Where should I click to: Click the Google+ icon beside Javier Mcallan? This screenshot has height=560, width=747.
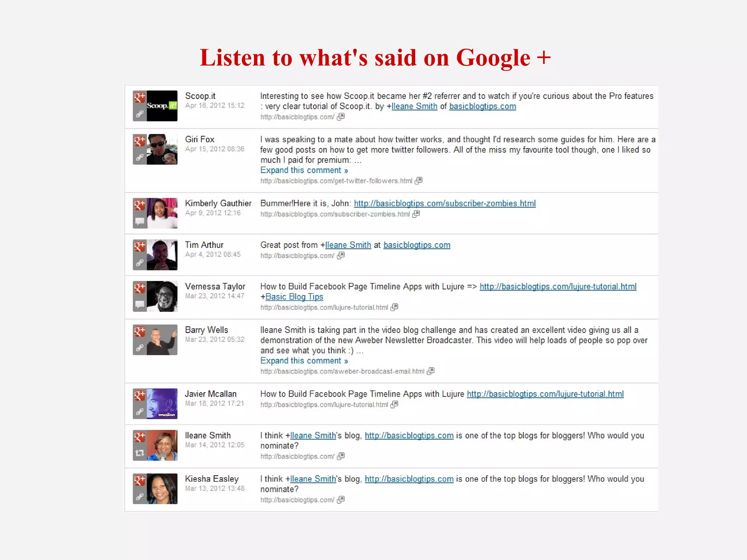click(140, 395)
